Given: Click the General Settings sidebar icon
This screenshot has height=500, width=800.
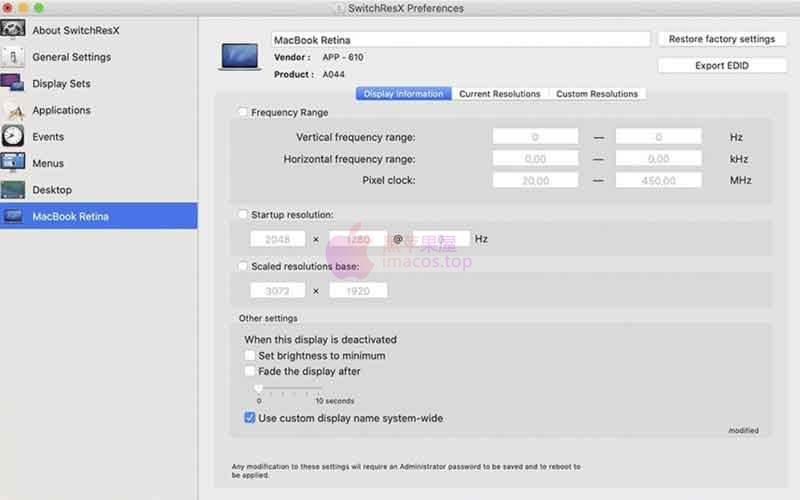Looking at the screenshot, I should click(13, 57).
